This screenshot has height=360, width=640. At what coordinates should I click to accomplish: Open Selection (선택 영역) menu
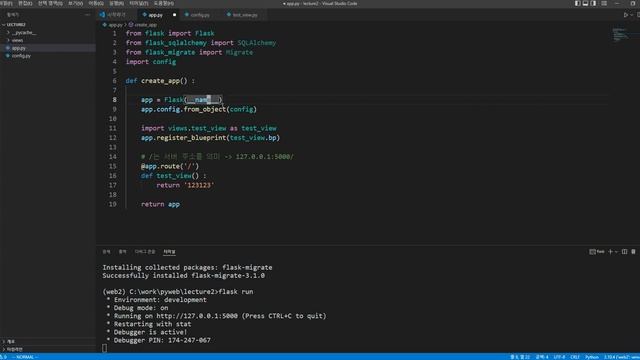(x=50, y=3)
